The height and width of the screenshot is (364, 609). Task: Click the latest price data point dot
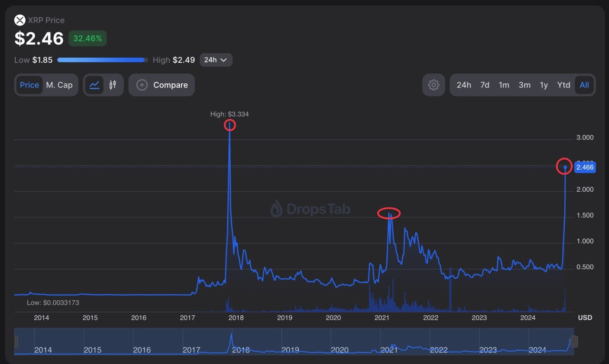point(565,167)
